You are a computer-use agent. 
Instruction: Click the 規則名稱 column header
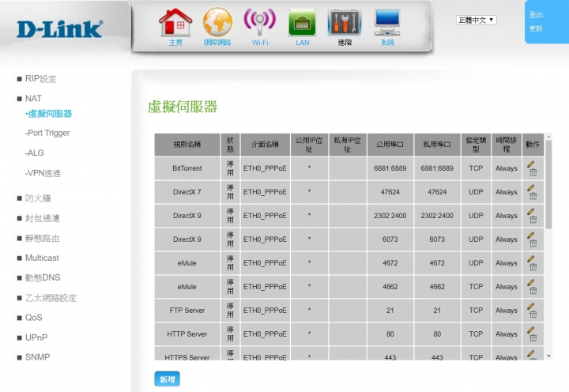pos(187,145)
